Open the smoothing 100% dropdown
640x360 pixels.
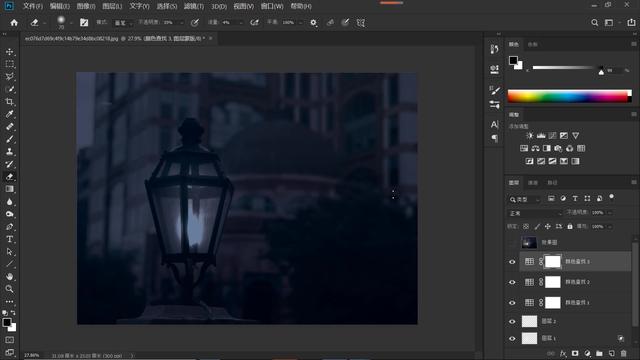pos(301,23)
